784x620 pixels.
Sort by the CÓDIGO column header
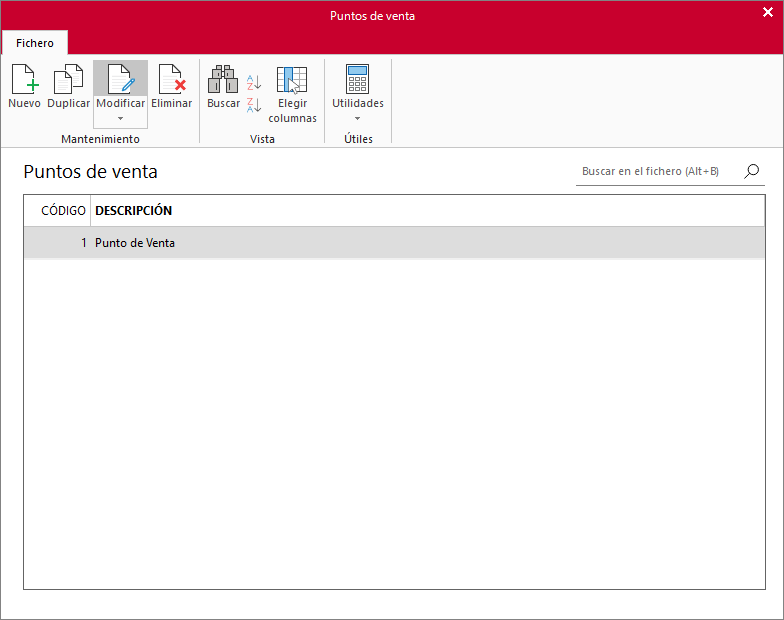click(x=58, y=210)
